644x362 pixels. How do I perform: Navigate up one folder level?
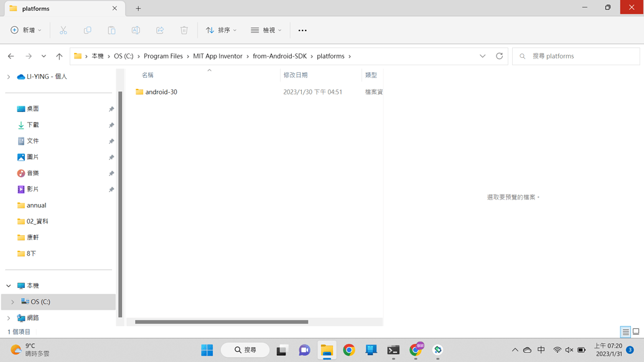59,56
